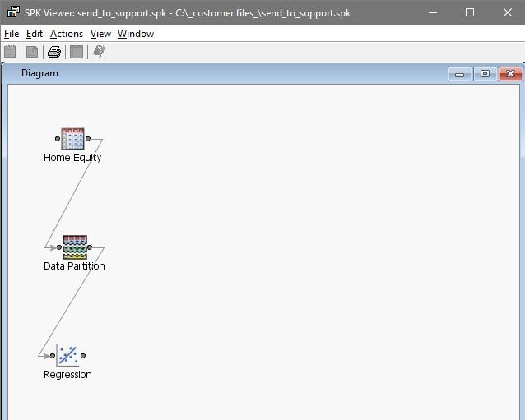The height and width of the screenshot is (420, 525).
Task: Open the Window menu
Action: 136,34
